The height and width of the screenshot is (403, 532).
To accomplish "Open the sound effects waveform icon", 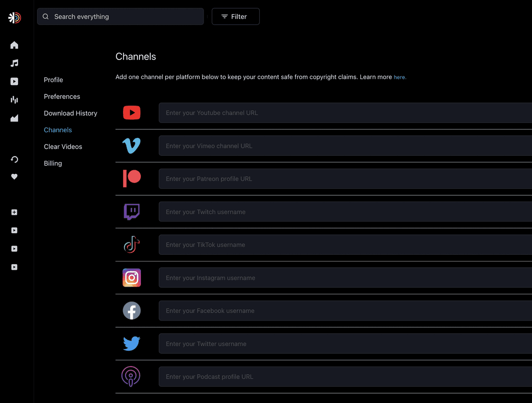I will [x=14, y=99].
